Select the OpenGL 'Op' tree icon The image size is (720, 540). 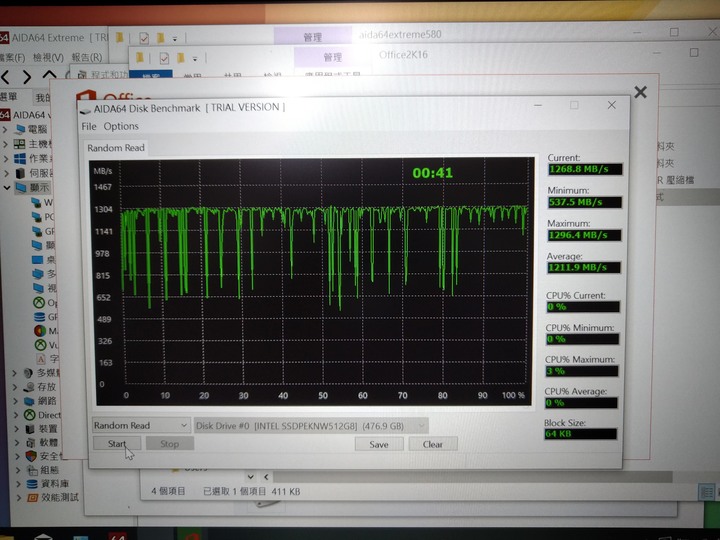[39, 303]
